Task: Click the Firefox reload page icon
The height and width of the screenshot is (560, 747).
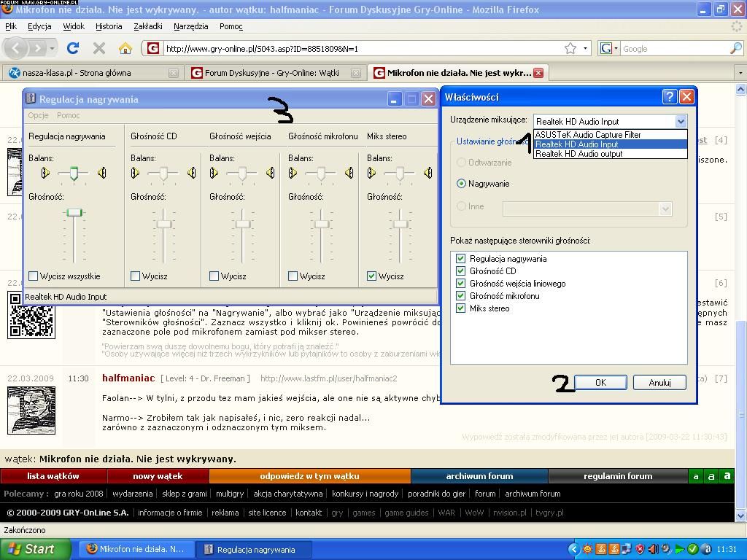Action: (72, 48)
